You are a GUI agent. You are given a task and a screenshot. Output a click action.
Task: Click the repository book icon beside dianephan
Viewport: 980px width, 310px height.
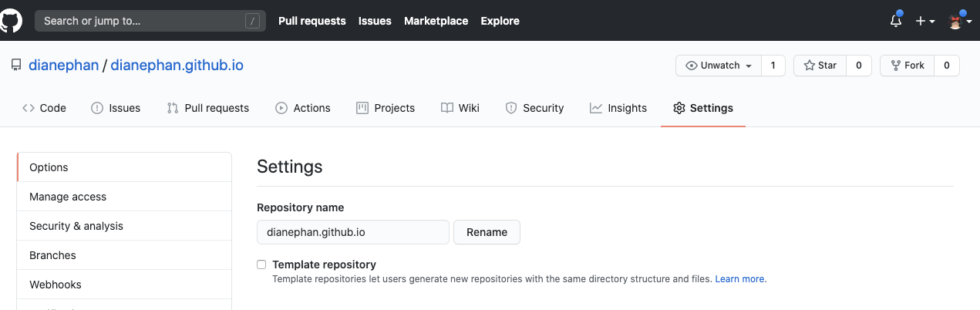(x=16, y=66)
